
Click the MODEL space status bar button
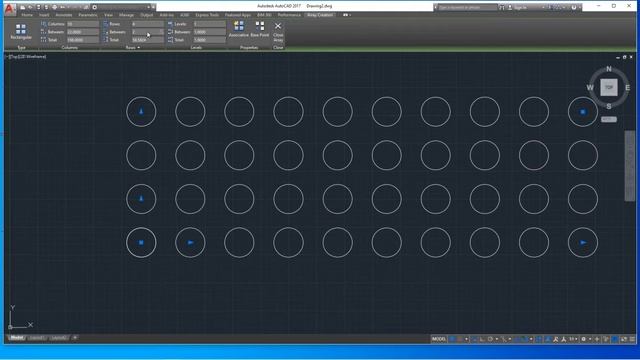point(439,339)
